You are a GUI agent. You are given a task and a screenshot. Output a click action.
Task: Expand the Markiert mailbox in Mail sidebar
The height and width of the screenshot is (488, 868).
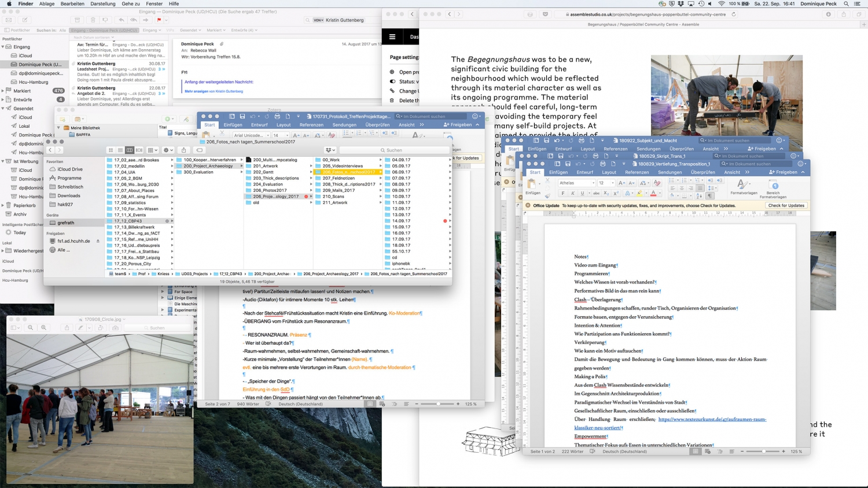click(x=3, y=91)
